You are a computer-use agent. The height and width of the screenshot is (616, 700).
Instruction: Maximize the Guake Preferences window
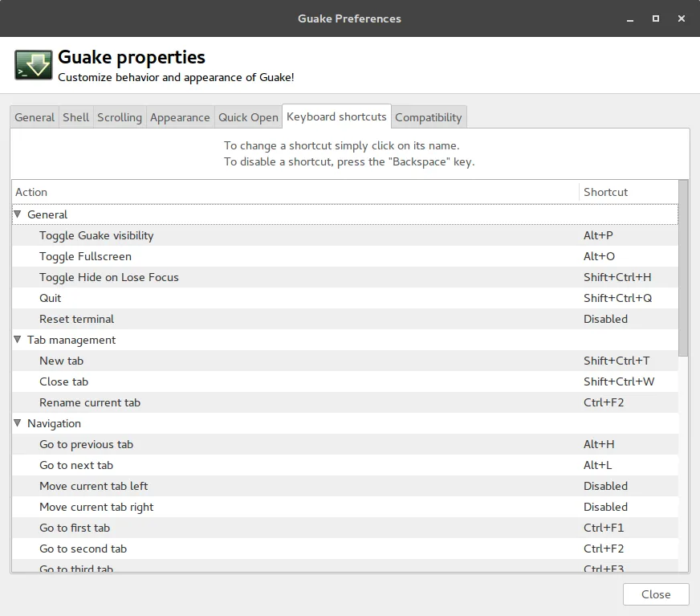click(656, 18)
